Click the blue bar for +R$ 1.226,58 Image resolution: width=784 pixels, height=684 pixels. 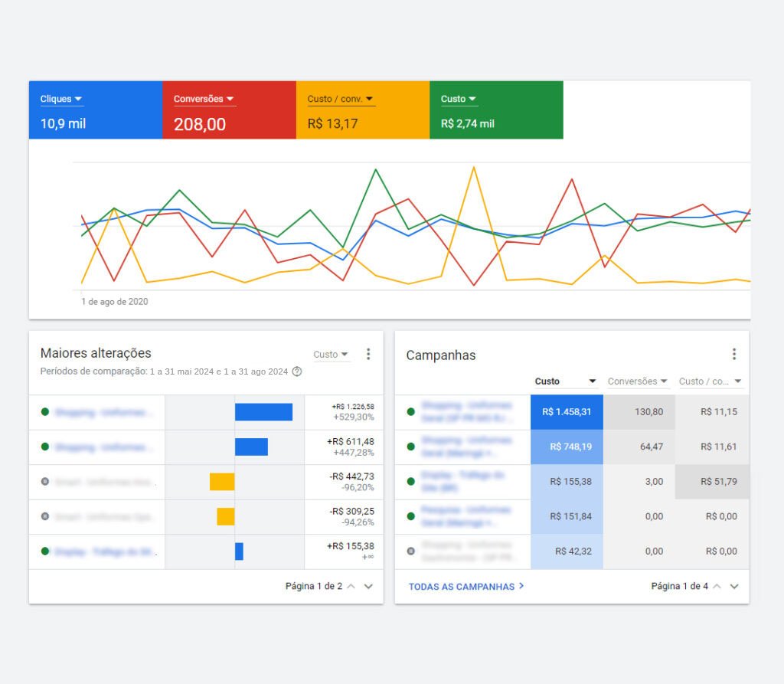click(x=263, y=412)
